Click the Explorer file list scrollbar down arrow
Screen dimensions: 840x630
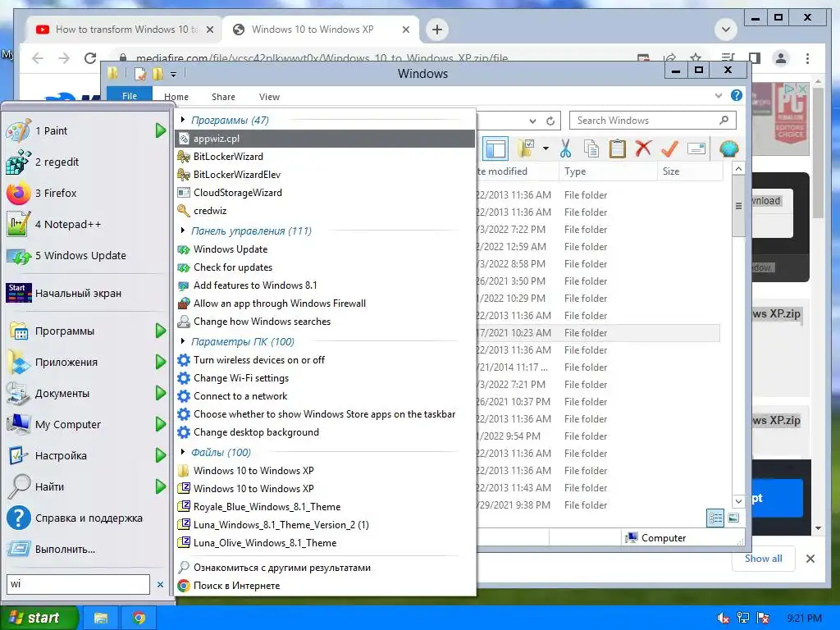coord(738,501)
